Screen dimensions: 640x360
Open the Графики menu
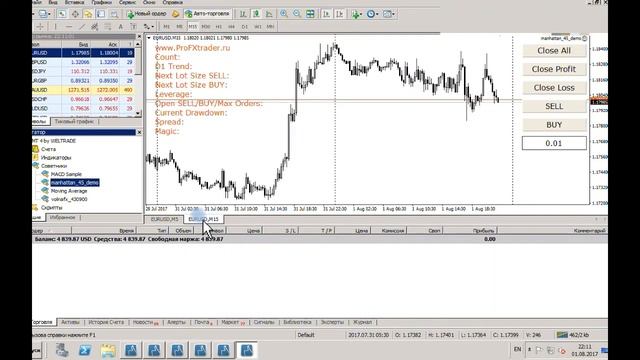pos(102,2)
